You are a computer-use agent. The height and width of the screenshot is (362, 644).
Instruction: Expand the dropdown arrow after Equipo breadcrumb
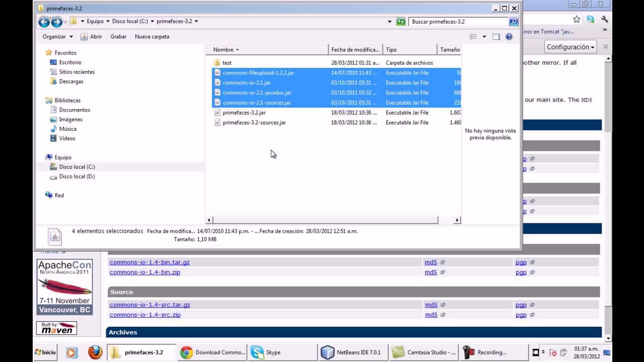point(108,22)
